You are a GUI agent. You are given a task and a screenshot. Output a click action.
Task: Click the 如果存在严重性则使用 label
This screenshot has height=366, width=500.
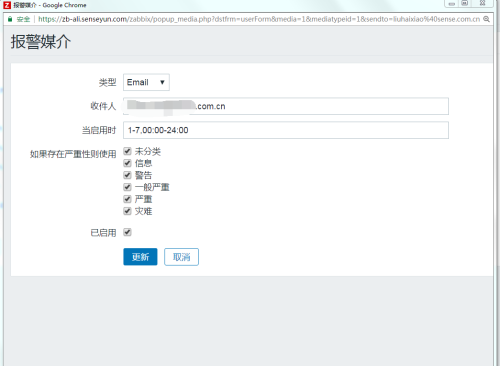73,154
